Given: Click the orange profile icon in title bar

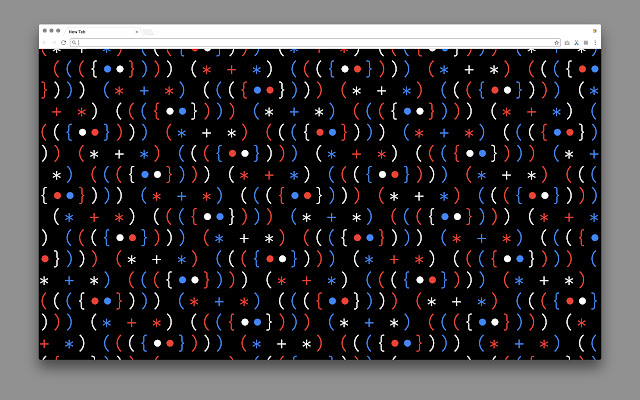Looking at the screenshot, I should pos(595,31).
